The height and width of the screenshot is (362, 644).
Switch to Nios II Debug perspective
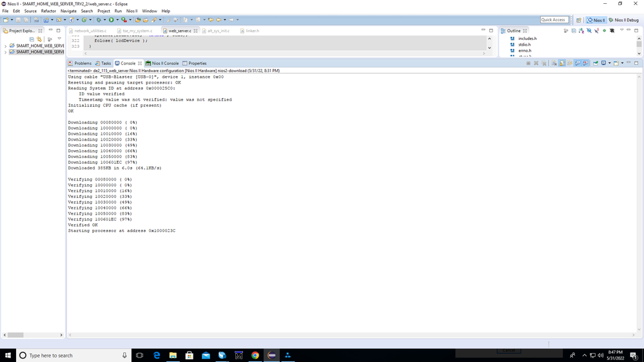click(x=623, y=20)
